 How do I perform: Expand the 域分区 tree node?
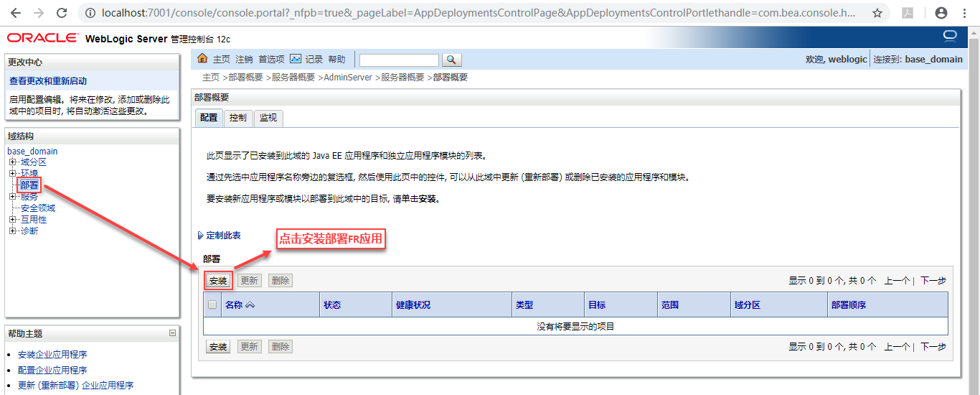[x=12, y=162]
